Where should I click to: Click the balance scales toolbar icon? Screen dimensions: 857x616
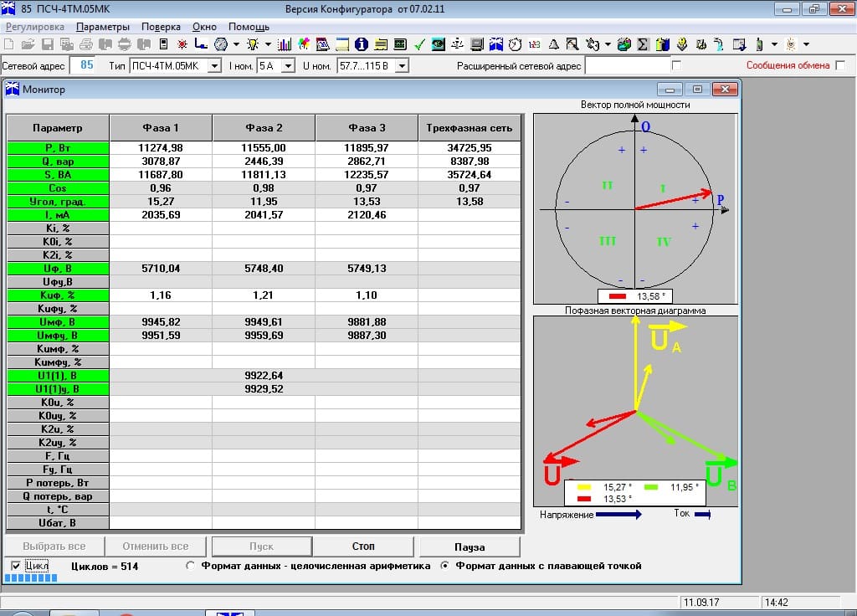point(458,44)
